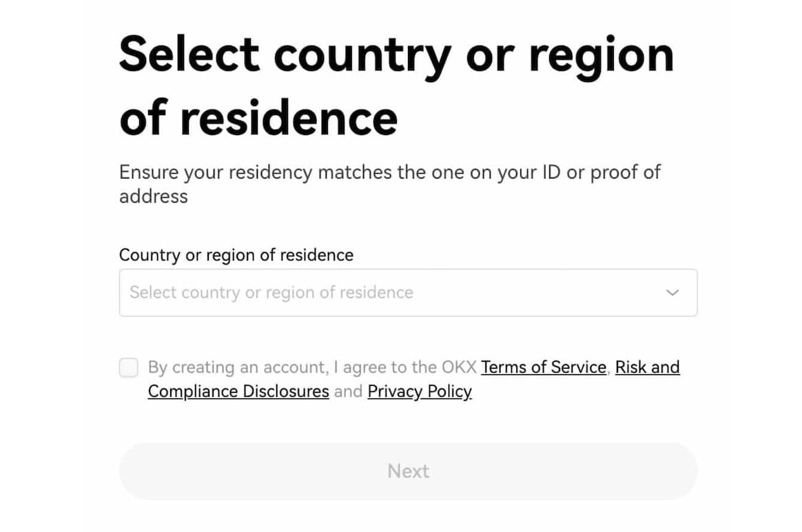Click the 'Country or region of residence' field label
This screenshot has height=532, width=802.
[x=236, y=255]
